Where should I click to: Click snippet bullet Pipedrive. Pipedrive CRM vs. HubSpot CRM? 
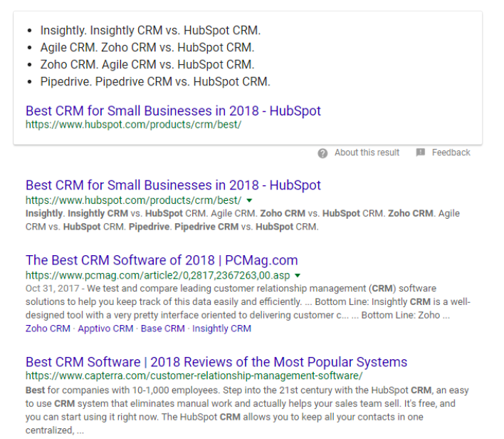(155, 82)
